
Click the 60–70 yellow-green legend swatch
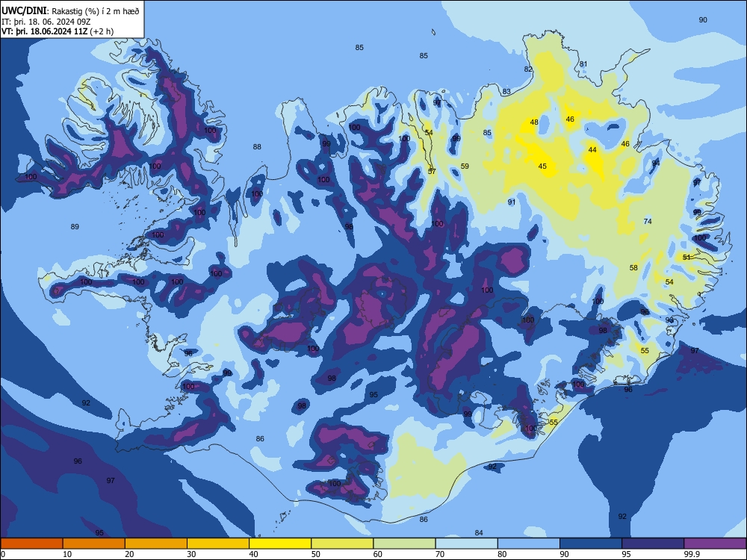[404, 544]
